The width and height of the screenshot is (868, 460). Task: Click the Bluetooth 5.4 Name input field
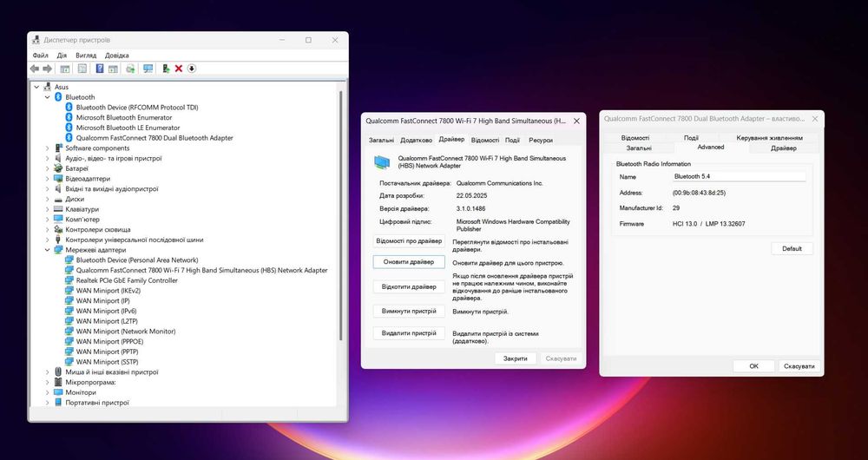(739, 176)
